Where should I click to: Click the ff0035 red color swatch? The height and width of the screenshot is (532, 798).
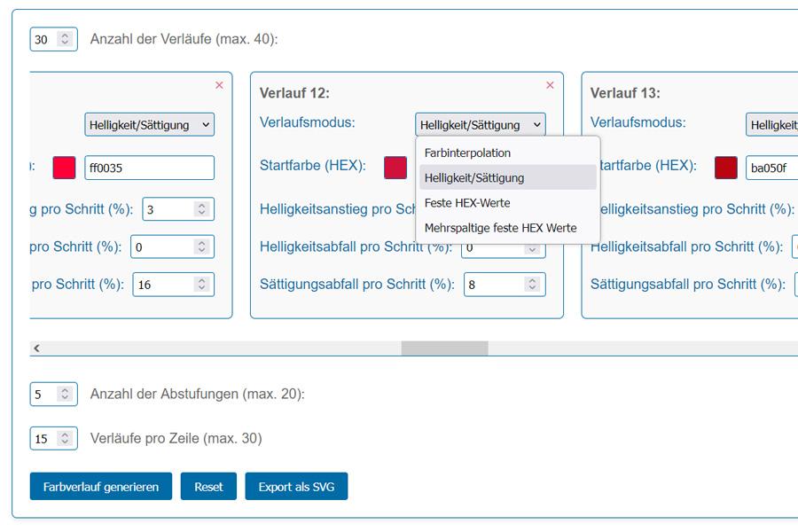[65, 168]
